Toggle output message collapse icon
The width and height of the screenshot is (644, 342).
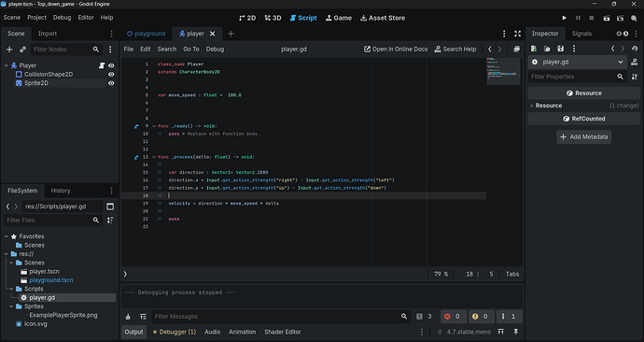pos(143,317)
